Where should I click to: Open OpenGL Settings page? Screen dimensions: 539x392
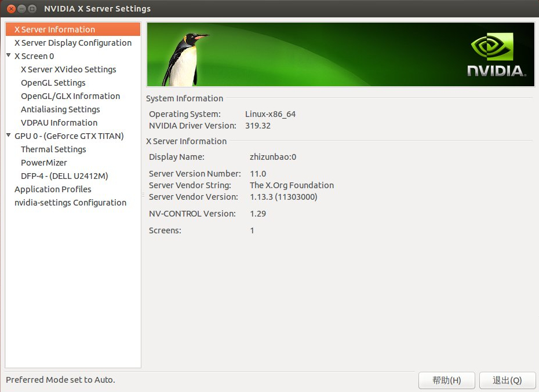[53, 83]
